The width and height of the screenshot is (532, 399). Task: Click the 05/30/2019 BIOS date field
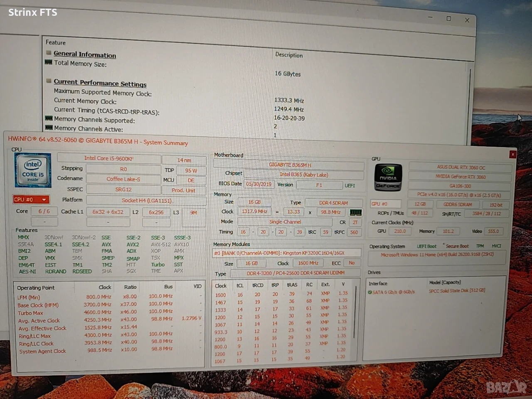(259, 184)
